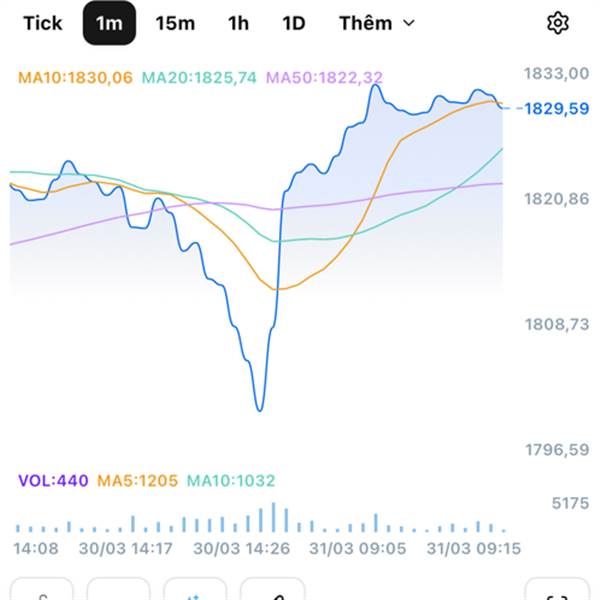Select the 1m timeframe tab
This screenshot has height=600, width=600.
pos(109,23)
